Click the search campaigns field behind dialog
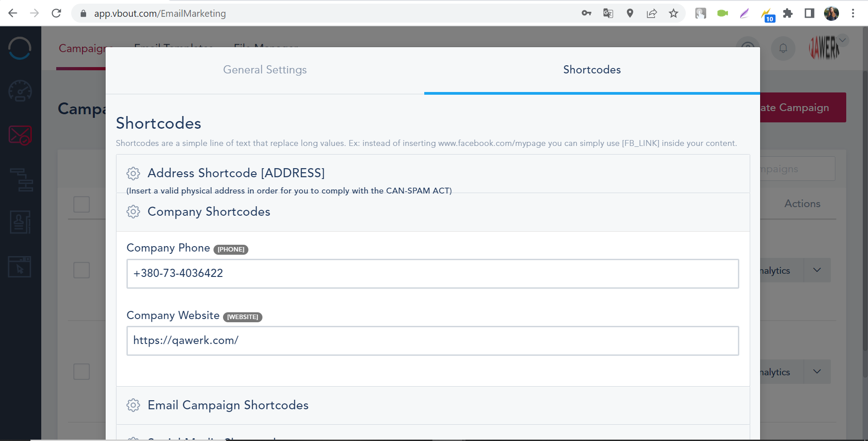This screenshot has height=441, width=868. point(797,169)
